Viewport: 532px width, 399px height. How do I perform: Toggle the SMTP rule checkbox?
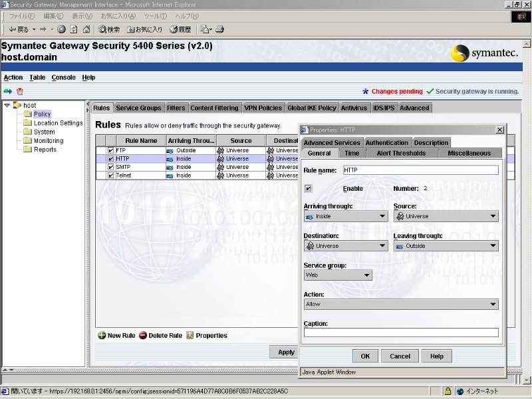[110, 168]
